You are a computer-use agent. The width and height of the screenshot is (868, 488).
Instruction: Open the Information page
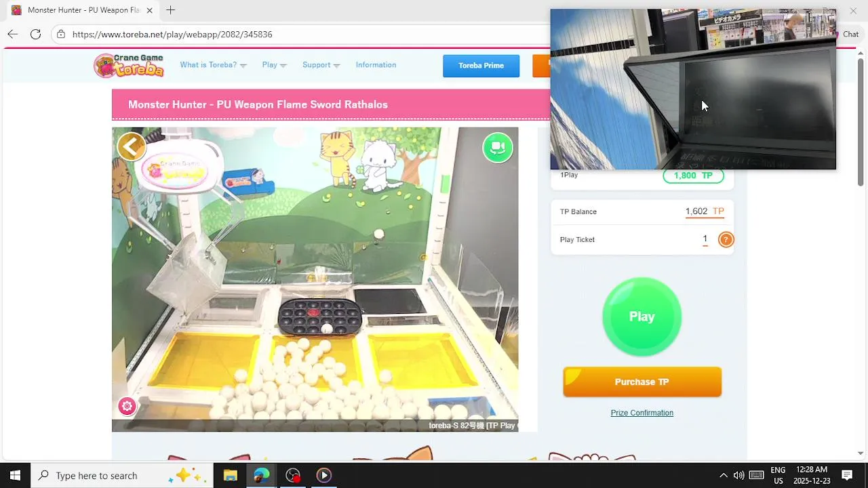376,65
